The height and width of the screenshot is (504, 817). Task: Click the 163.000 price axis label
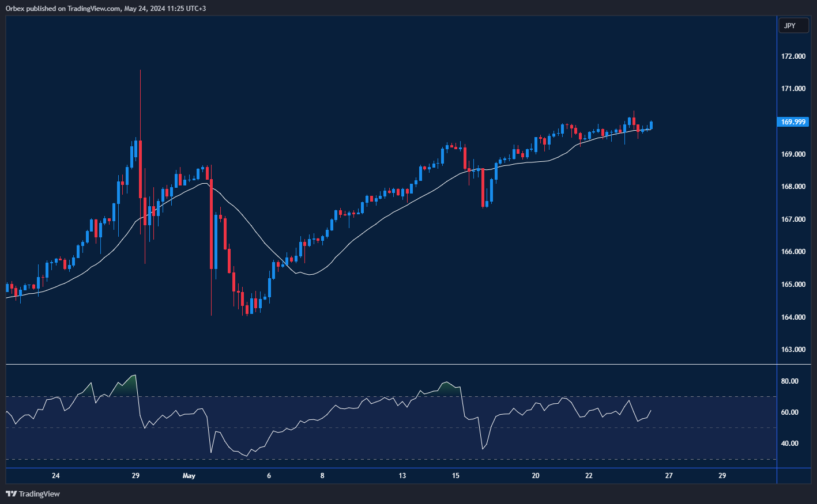coord(793,350)
